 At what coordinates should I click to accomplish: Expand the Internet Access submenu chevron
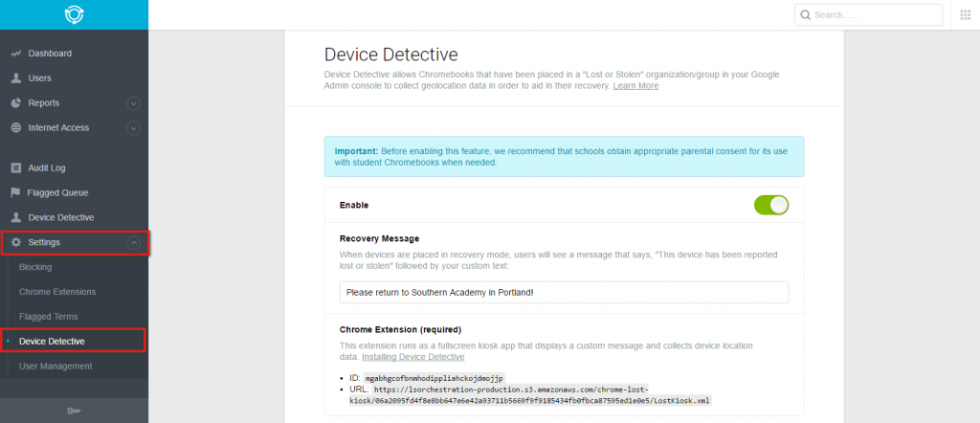[133, 128]
